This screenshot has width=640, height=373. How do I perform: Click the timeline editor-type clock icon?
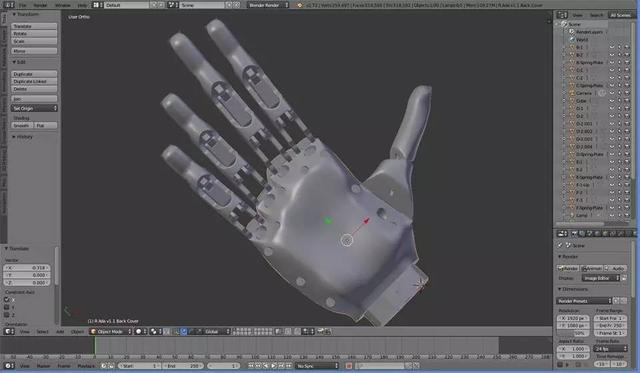coord(9,366)
